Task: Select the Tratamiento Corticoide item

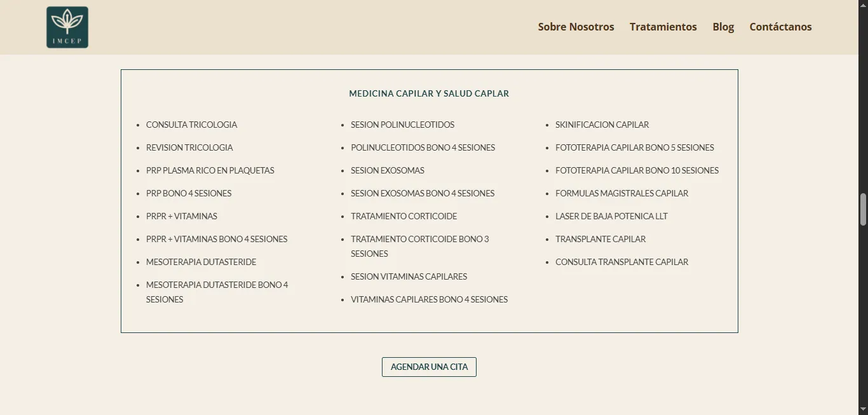Action: [x=403, y=216]
